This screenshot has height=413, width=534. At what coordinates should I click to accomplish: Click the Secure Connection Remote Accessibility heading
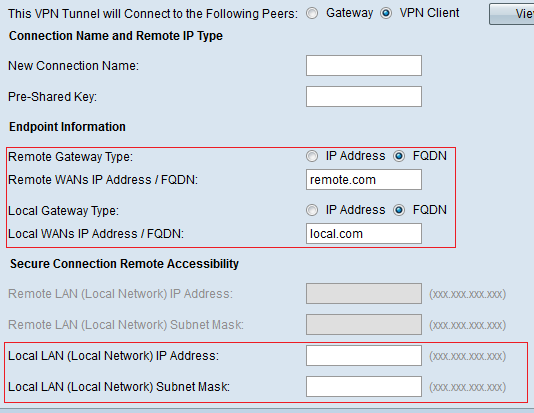coord(124,264)
